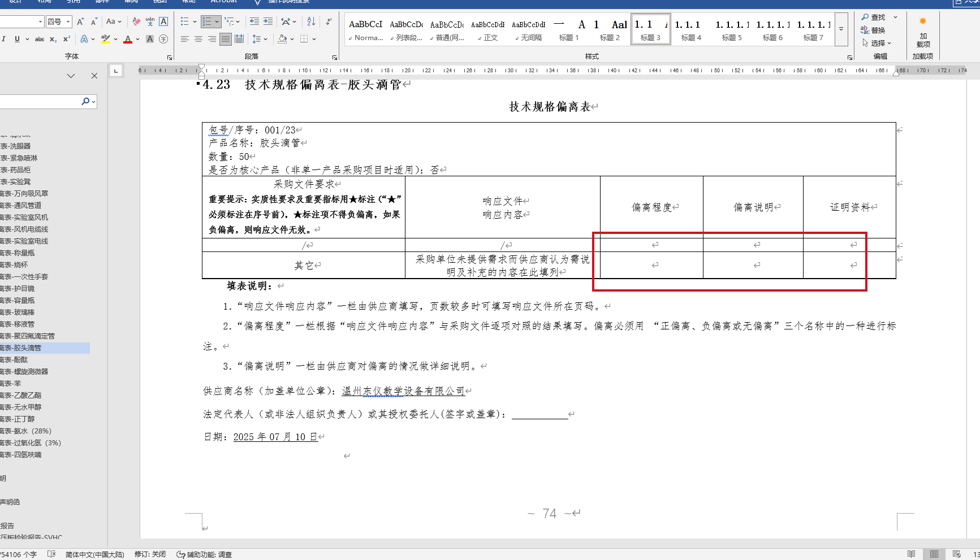
Task: Apply the 标题 7 style
Action: pyautogui.click(x=813, y=29)
